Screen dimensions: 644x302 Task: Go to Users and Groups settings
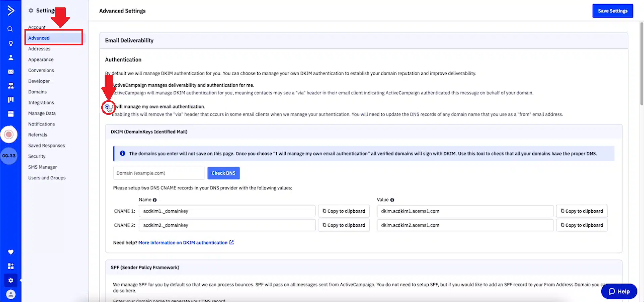[47, 178]
